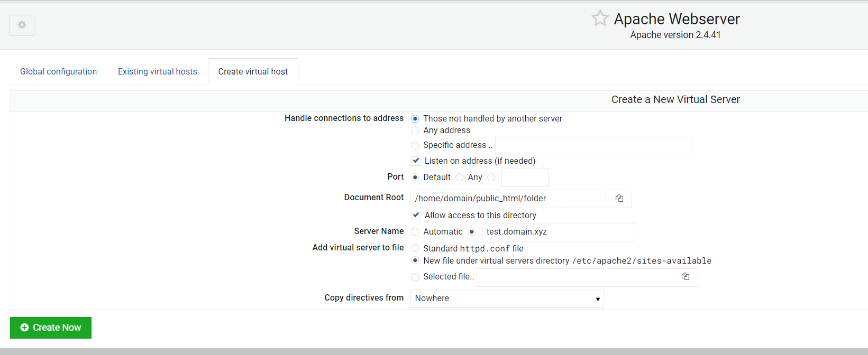Focus the Server Name text field
The width and height of the screenshot is (868, 355).
click(558, 232)
